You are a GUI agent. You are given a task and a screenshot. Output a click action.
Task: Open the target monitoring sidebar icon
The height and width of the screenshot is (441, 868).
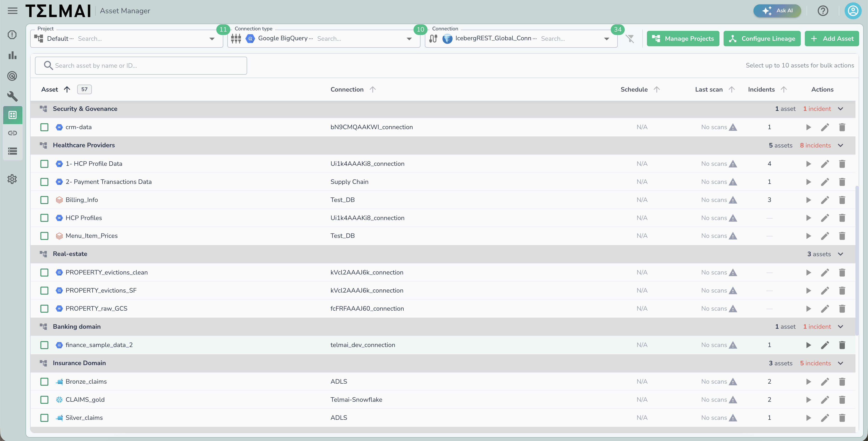(x=12, y=76)
